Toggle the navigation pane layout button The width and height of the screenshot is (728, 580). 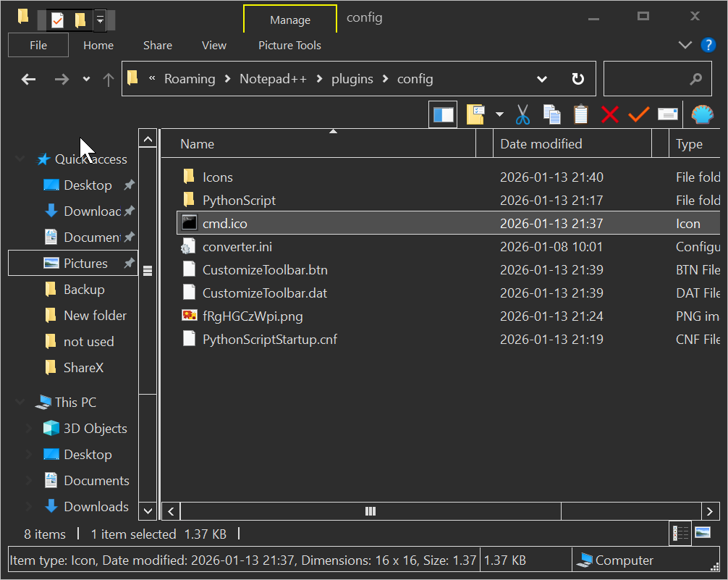click(x=443, y=114)
